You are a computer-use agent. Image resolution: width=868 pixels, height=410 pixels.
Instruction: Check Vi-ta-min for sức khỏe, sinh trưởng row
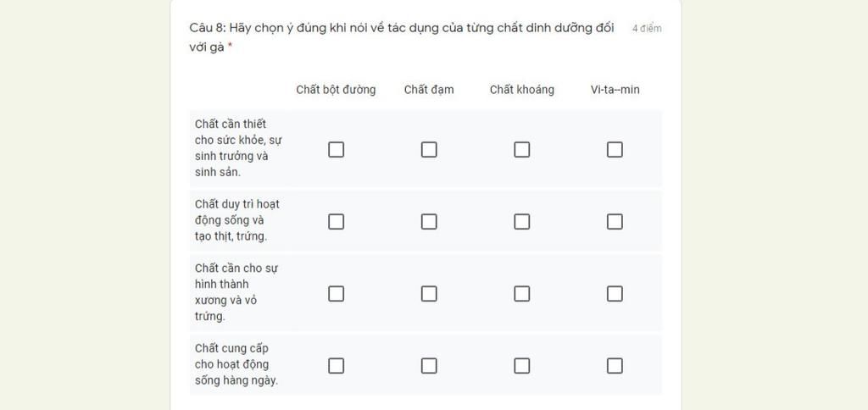point(615,149)
